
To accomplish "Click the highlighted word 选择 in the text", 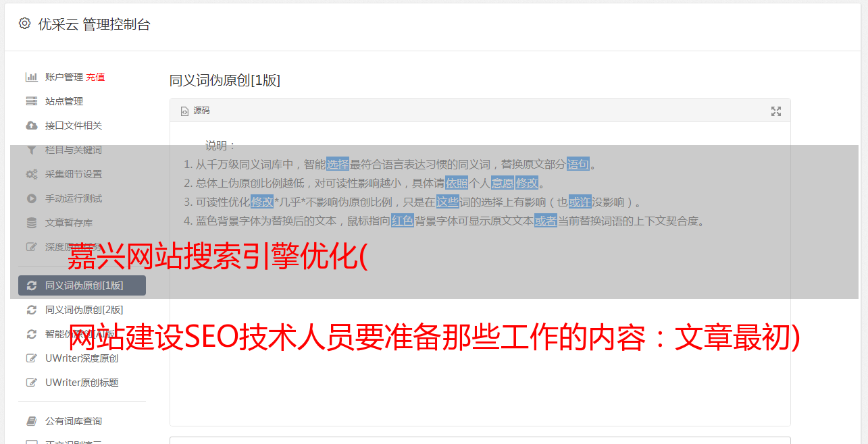I will coord(338,164).
